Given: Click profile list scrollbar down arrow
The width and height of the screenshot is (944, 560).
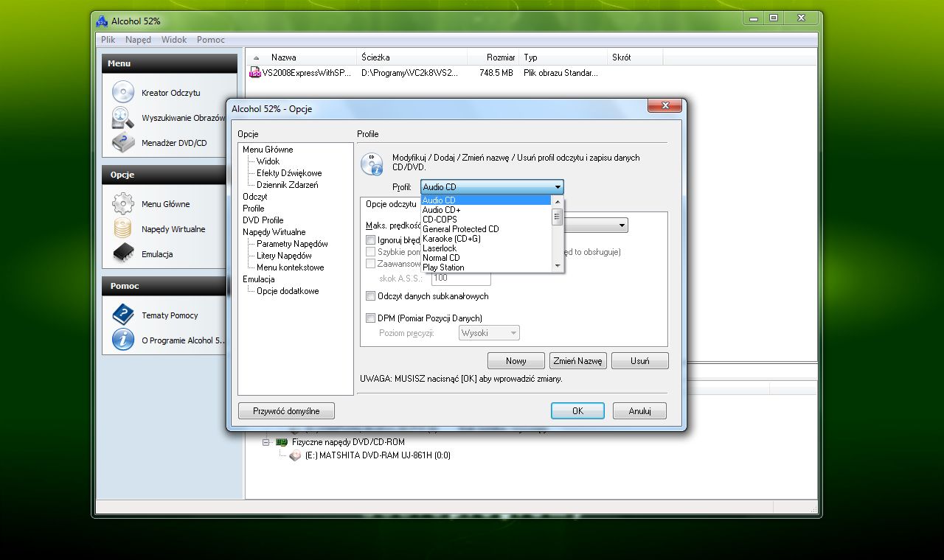Looking at the screenshot, I should pyautogui.click(x=558, y=265).
